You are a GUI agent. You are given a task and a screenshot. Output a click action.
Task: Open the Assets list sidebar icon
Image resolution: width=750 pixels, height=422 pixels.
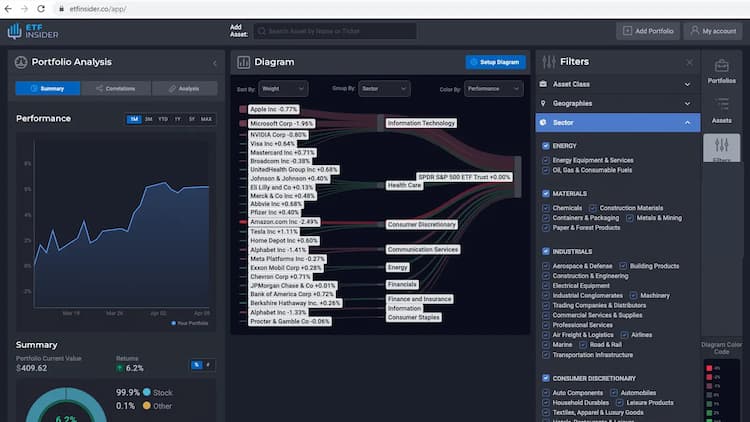(x=721, y=105)
